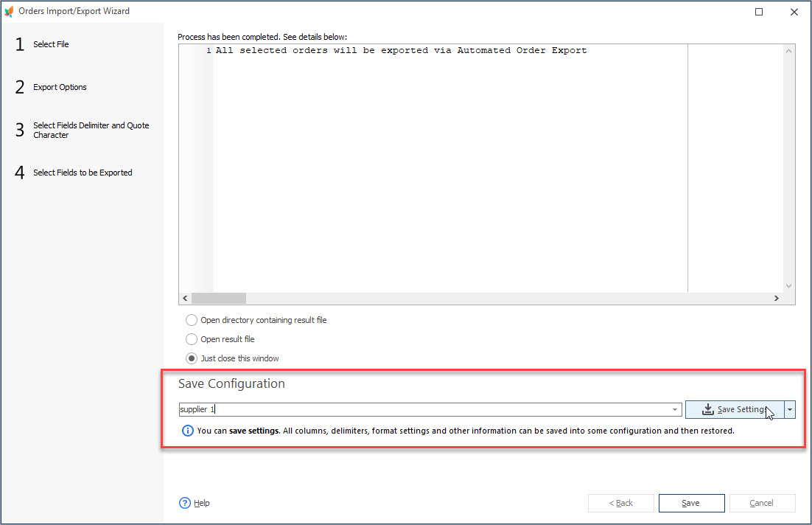
Task: Select 'Open directory containing result file' option
Action: [x=192, y=320]
